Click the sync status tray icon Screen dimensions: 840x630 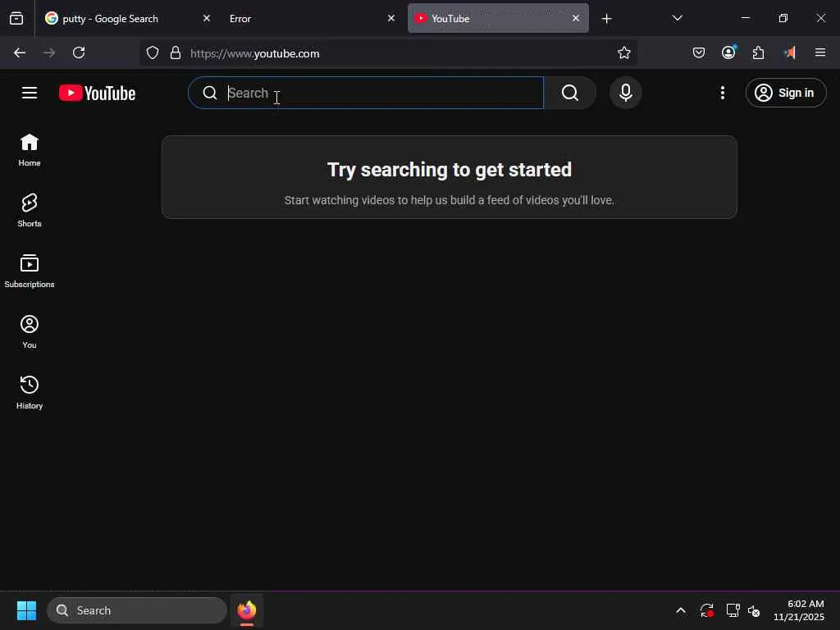pyautogui.click(x=706, y=610)
